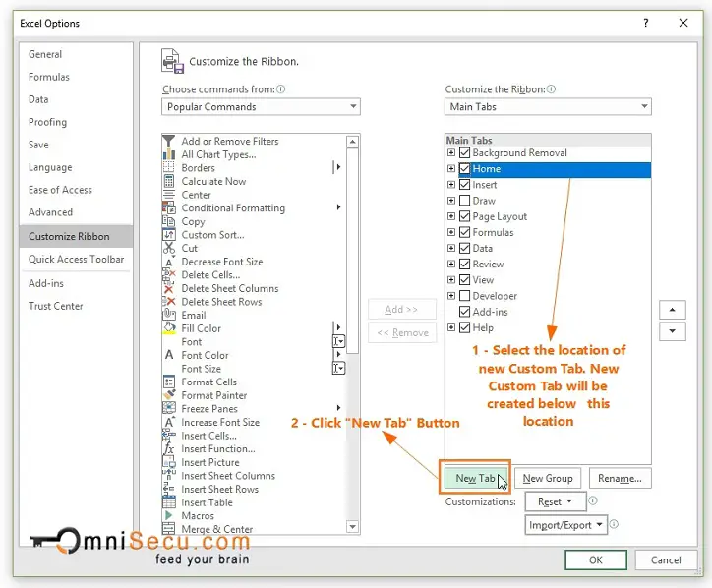Click the Insert Function fx icon
712x588 pixels.
pos(168,448)
